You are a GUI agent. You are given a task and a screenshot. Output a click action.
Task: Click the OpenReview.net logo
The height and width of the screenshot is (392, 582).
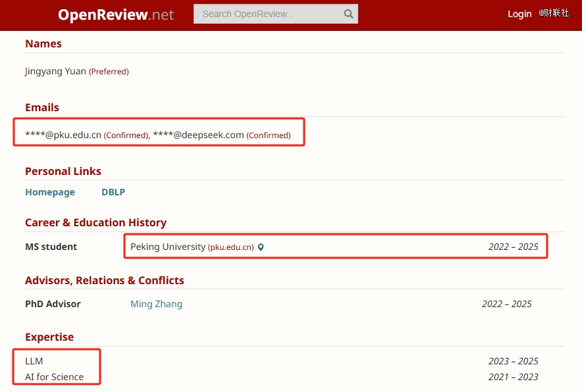[116, 14]
